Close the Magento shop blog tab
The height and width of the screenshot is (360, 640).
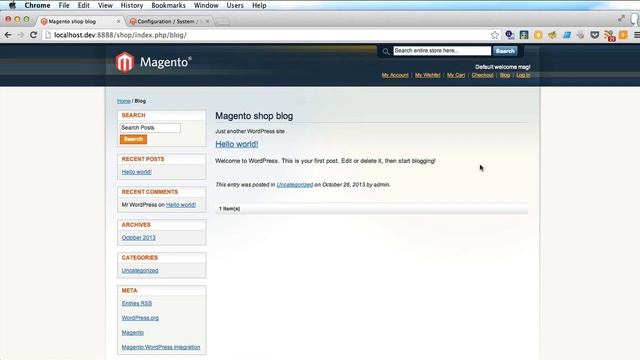click(x=118, y=21)
